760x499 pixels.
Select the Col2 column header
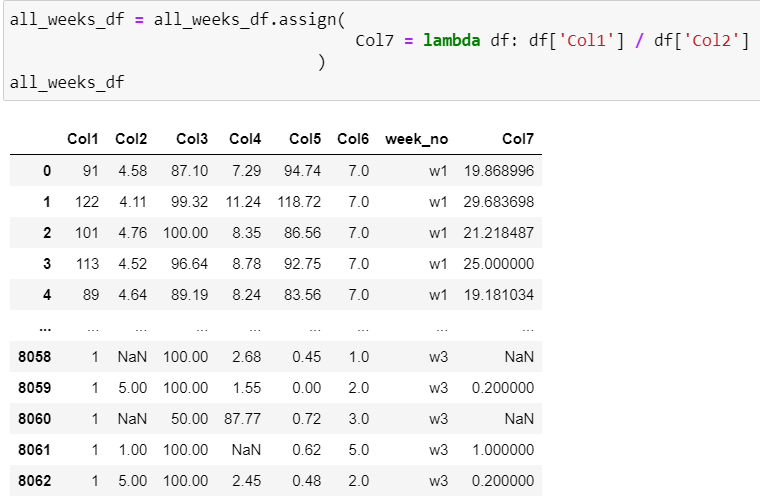[131, 139]
